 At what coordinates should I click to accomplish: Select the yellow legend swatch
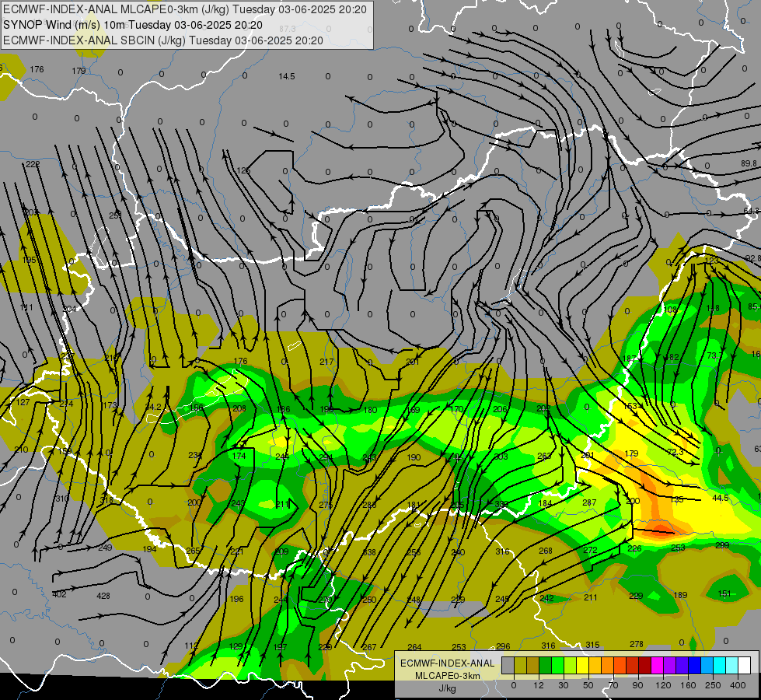click(582, 665)
